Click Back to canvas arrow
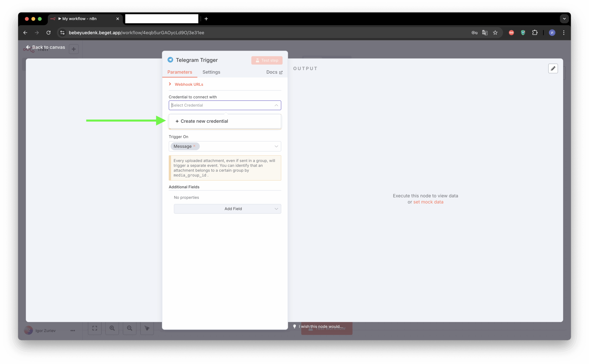Viewport: 589px width, 364px height. (28, 47)
